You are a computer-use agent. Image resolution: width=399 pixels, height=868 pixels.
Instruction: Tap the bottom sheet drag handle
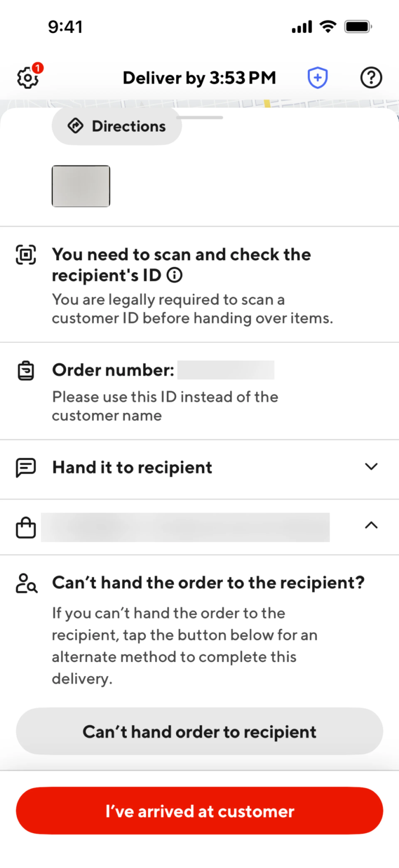pos(199,117)
